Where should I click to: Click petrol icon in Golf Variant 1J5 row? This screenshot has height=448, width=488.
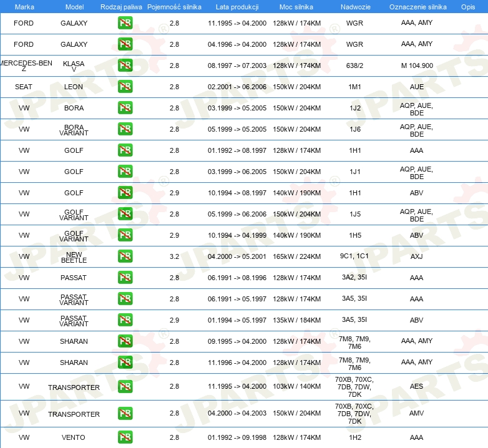click(125, 213)
